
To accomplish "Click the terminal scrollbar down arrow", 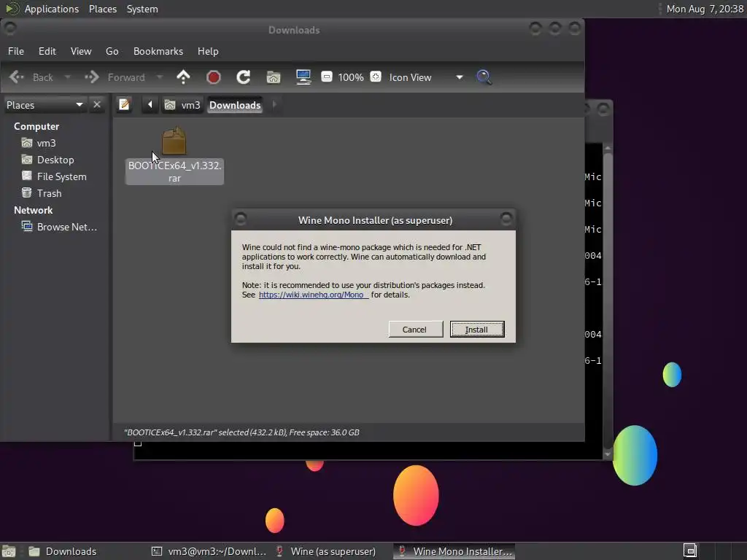I will coord(608,454).
